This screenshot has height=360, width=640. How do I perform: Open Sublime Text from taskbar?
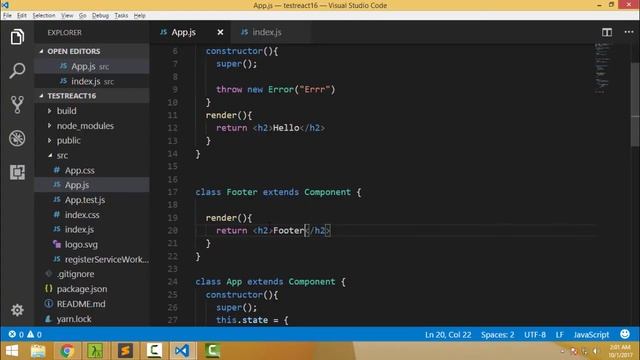coord(125,351)
